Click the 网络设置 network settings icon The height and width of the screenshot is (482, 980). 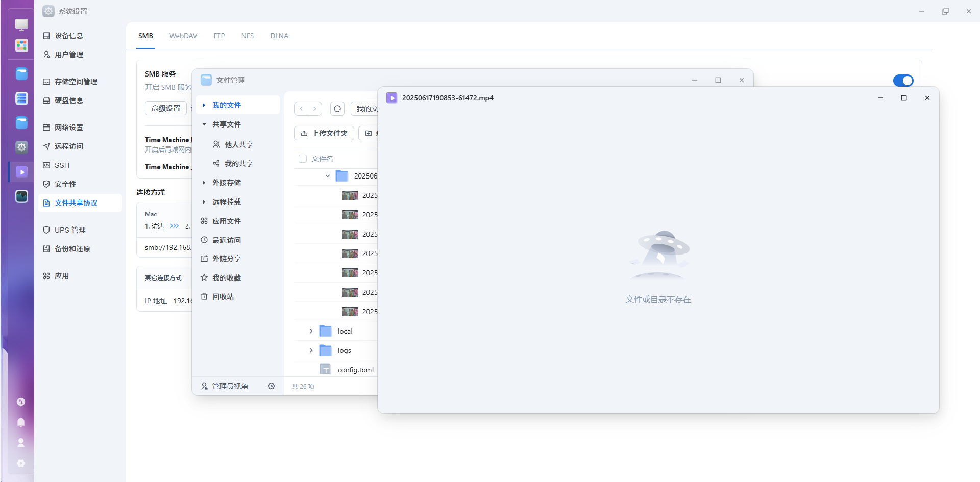click(x=46, y=128)
